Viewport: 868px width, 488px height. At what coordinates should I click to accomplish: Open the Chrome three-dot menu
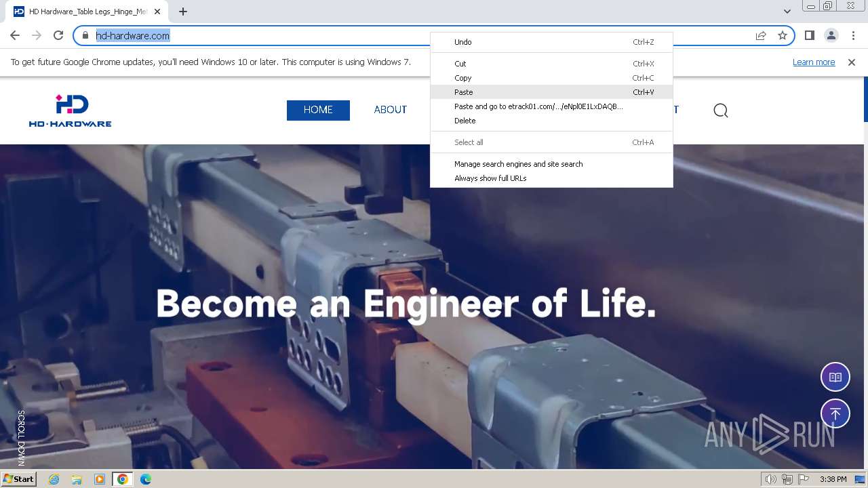pyautogui.click(x=852, y=35)
